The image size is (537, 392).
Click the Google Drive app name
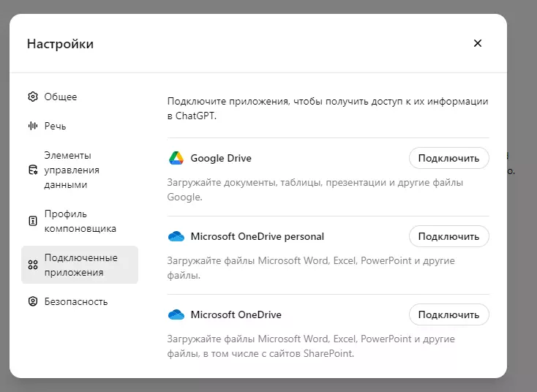221,158
